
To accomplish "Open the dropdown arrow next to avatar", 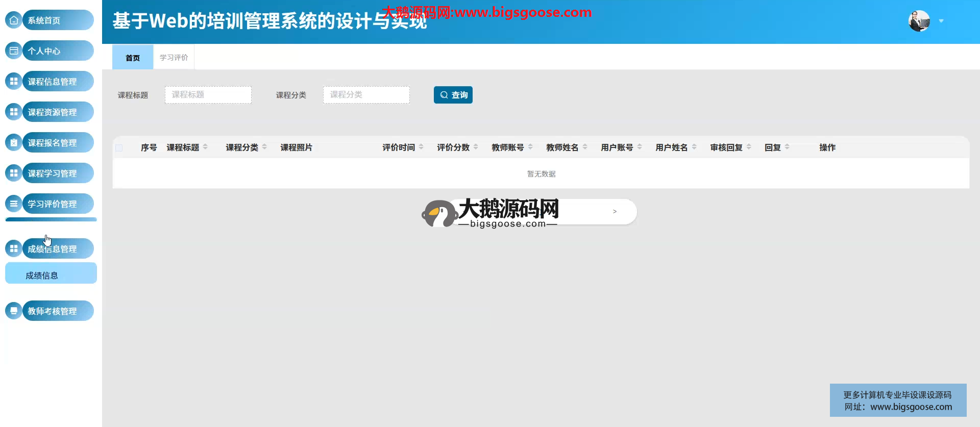I will (x=941, y=21).
